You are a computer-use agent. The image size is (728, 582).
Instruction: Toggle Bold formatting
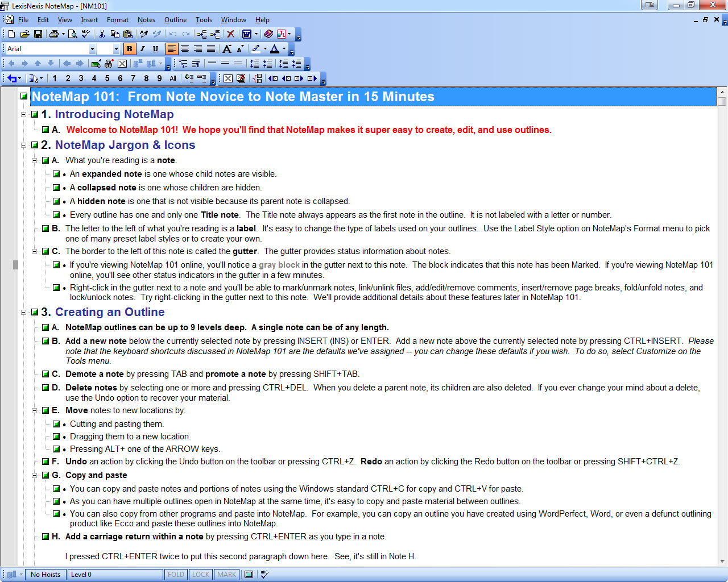129,49
